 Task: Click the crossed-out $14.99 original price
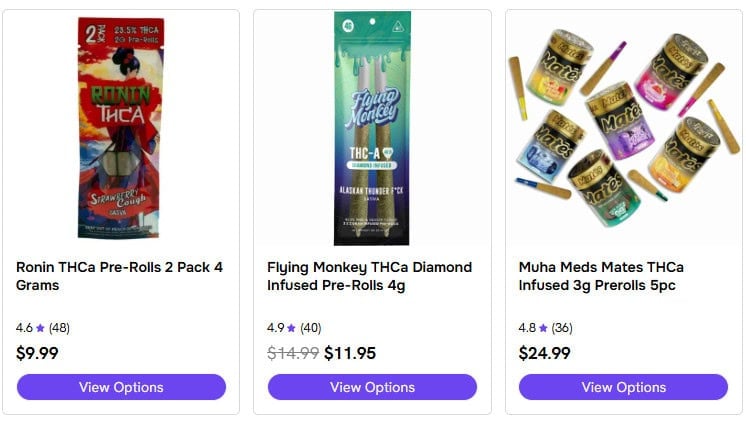click(x=293, y=353)
